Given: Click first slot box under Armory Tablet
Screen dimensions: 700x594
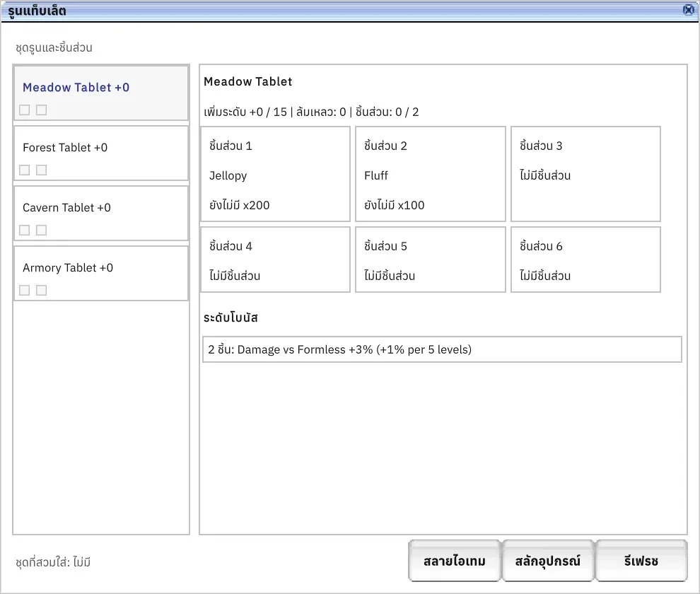Looking at the screenshot, I should [25, 291].
